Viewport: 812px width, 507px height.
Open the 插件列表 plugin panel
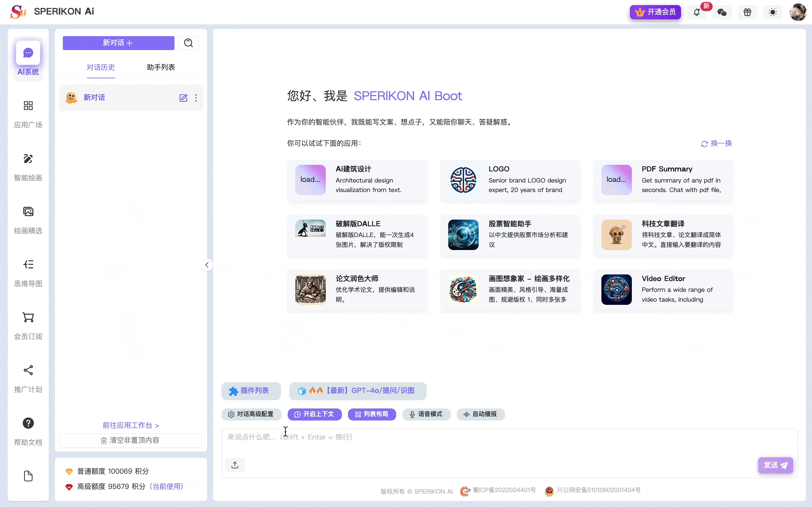tap(251, 391)
